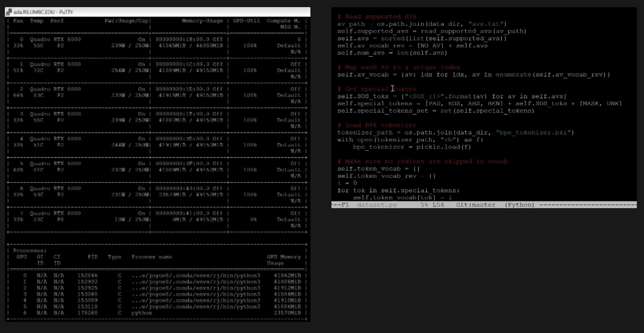
Task: Select the bus ID '00000000:1C:00.0'
Action: pos(182,64)
